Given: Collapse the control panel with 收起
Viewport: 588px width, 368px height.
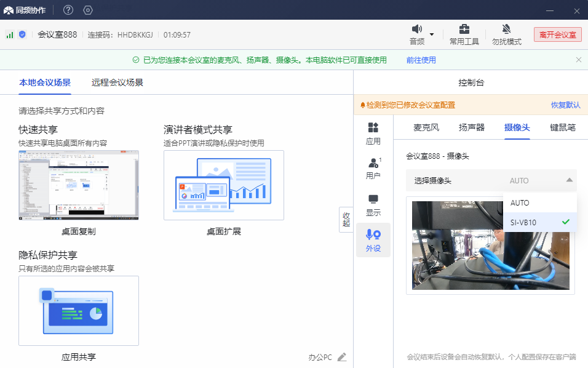Looking at the screenshot, I should pos(346,220).
